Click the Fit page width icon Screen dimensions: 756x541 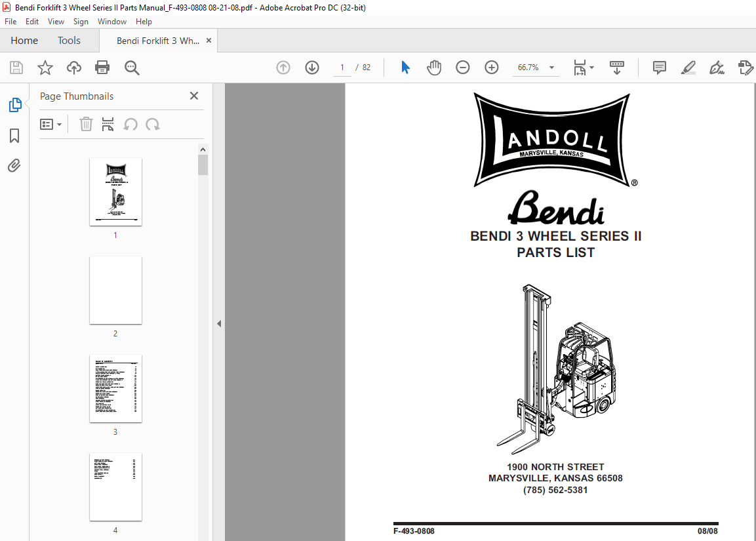point(580,68)
